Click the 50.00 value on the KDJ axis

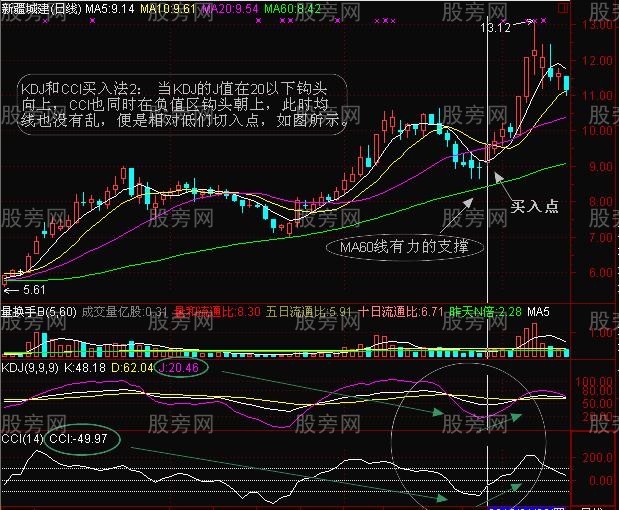[x=598, y=403]
